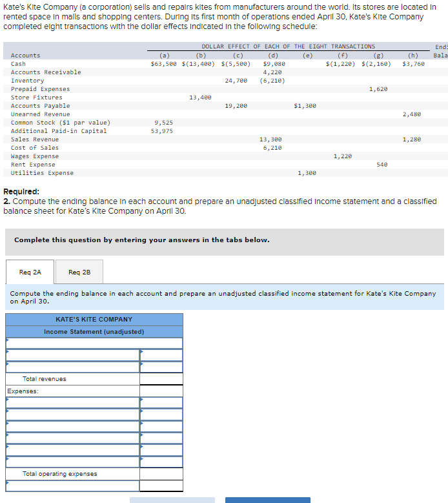Click the 'KATE'S KITE COMPANY' form header
The width and height of the screenshot is (448, 503).
[x=94, y=320]
